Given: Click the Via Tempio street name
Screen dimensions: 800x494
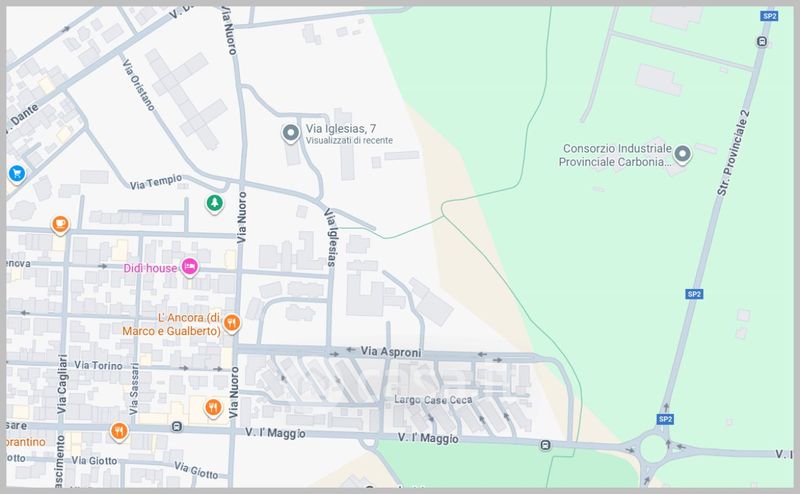Looking at the screenshot, I should (x=155, y=182).
